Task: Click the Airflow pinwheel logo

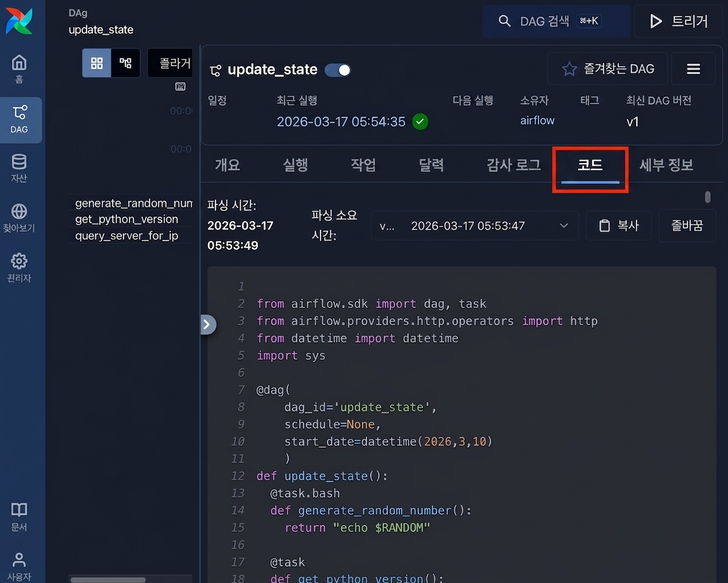Action: (19, 21)
